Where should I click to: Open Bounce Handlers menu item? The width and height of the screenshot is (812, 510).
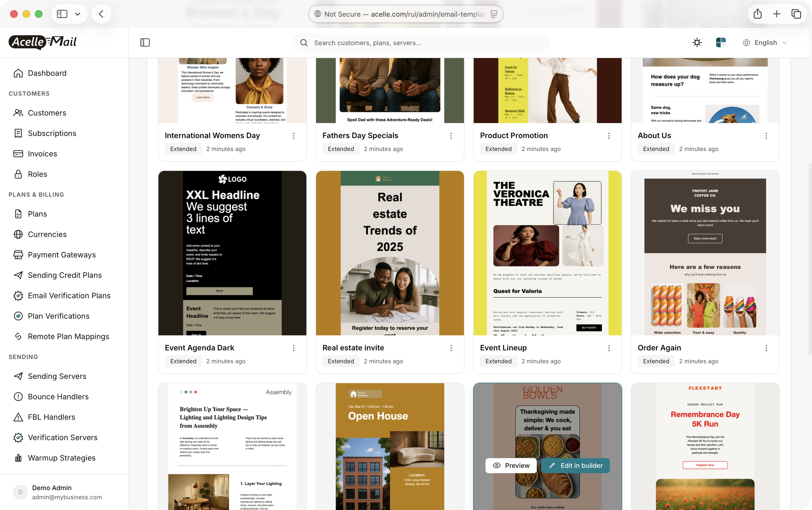58,397
